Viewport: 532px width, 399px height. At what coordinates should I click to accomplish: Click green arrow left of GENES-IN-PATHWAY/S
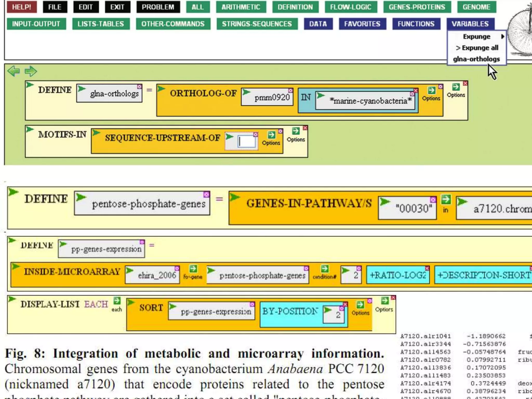click(x=235, y=197)
